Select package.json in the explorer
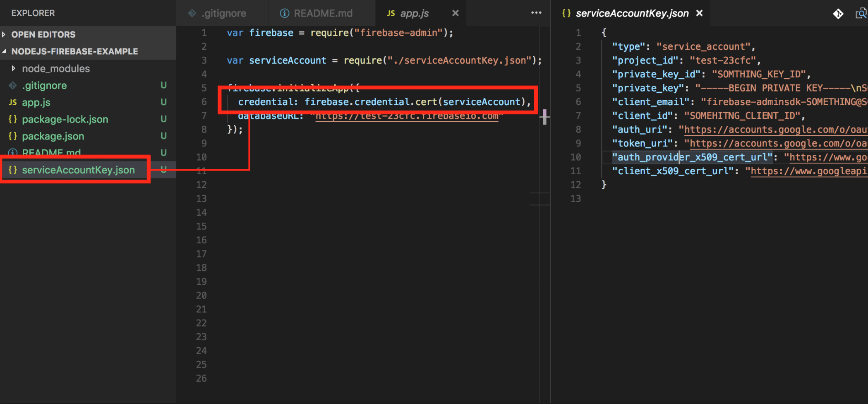The height and width of the screenshot is (404, 868). click(x=53, y=136)
